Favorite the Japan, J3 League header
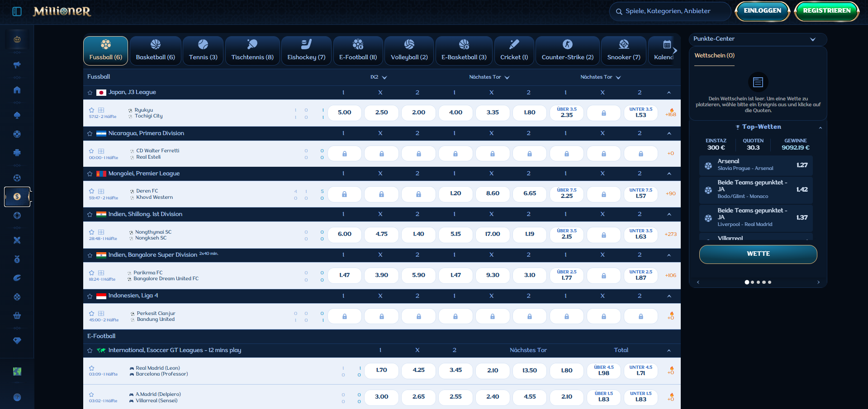This screenshot has width=868, height=409. coord(89,92)
